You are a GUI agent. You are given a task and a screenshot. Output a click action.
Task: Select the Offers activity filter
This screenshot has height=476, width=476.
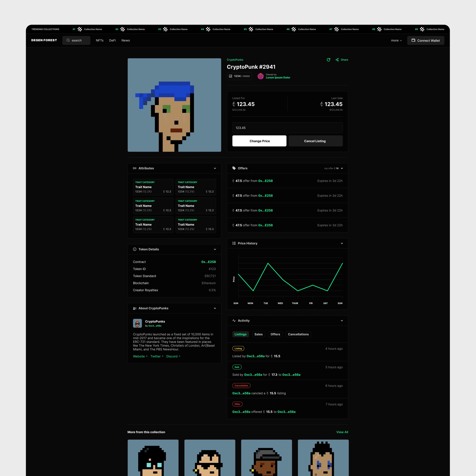pos(275,334)
